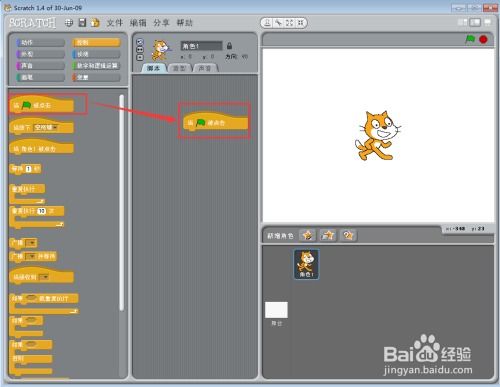Select the duplicate stamp tool

pos(267,23)
